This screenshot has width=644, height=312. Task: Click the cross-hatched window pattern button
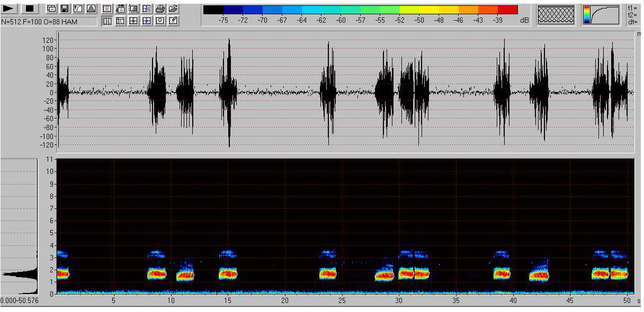[x=556, y=14]
